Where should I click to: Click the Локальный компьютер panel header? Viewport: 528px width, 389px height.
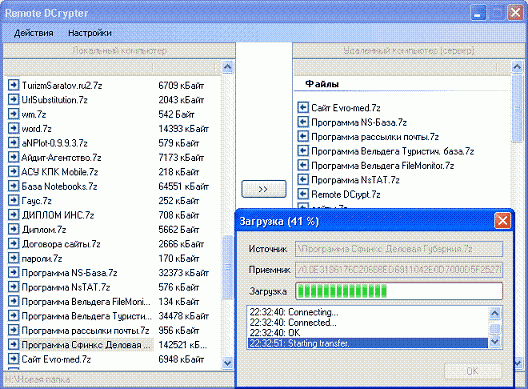click(119, 51)
